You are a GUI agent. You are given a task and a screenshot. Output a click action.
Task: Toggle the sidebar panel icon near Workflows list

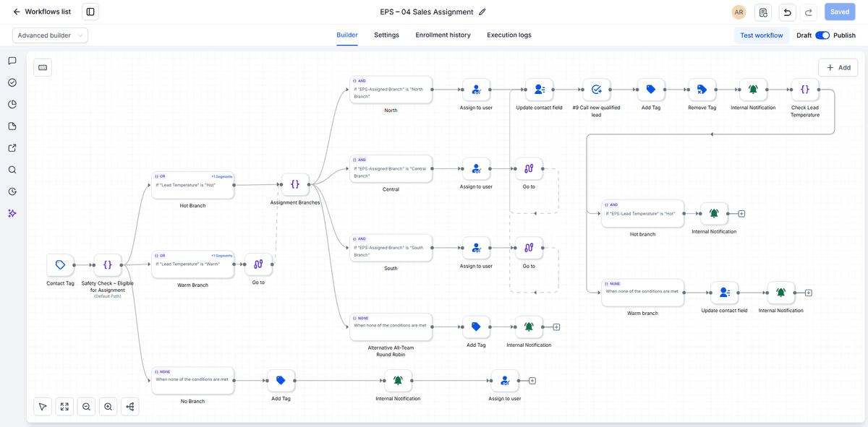pyautogui.click(x=90, y=12)
